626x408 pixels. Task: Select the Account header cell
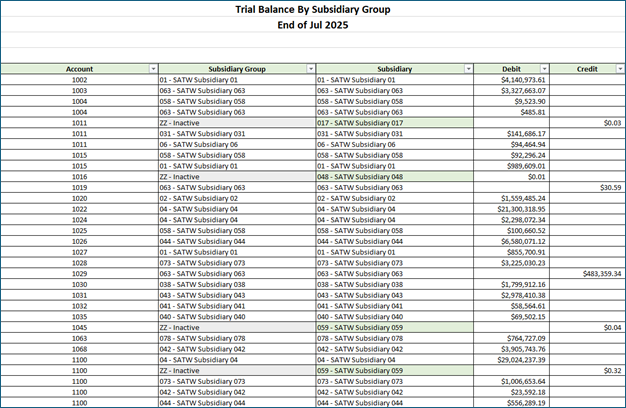point(79,69)
